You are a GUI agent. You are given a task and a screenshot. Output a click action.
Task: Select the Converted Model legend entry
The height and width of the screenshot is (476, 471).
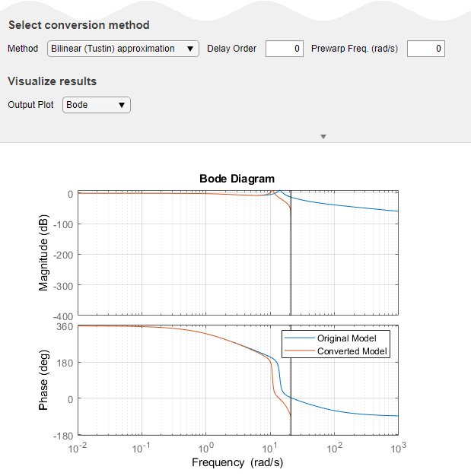tap(352, 351)
